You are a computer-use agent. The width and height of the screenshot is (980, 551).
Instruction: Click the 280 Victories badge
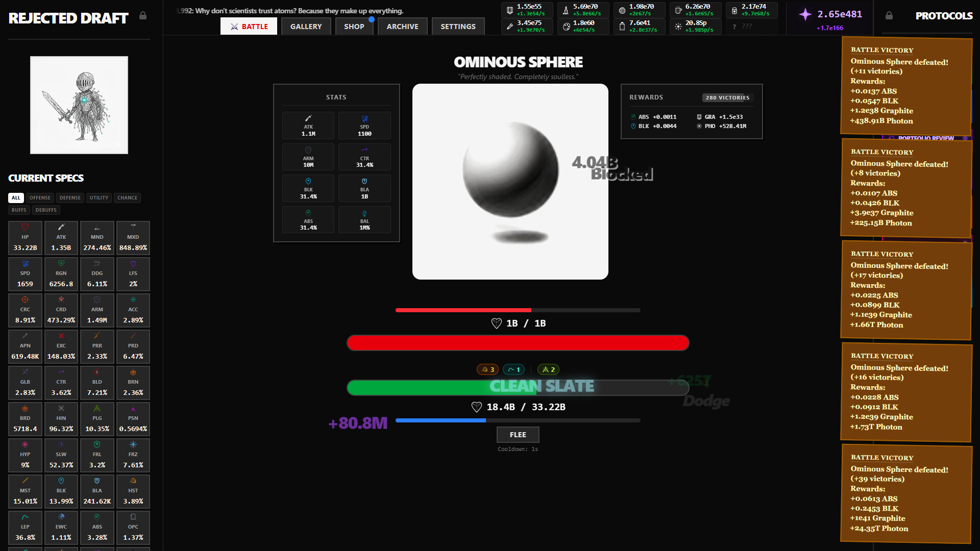point(727,97)
